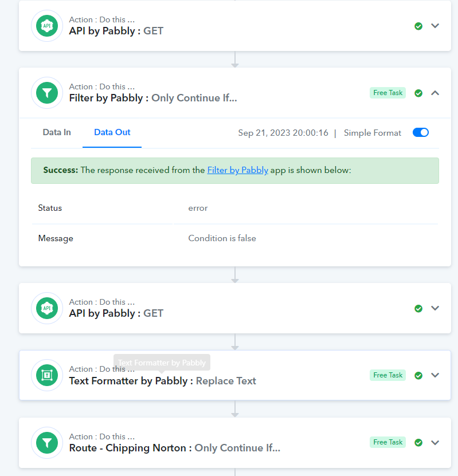Viewport: 458px width, 476px height.
Task: Open the Filter by Pabbly link in success message
Action: pos(237,170)
